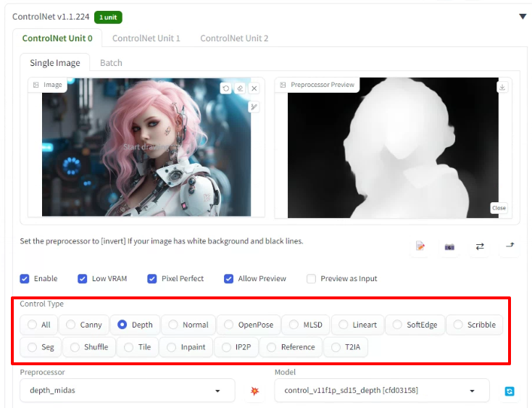Download the preprocessor preview image

pyautogui.click(x=502, y=87)
